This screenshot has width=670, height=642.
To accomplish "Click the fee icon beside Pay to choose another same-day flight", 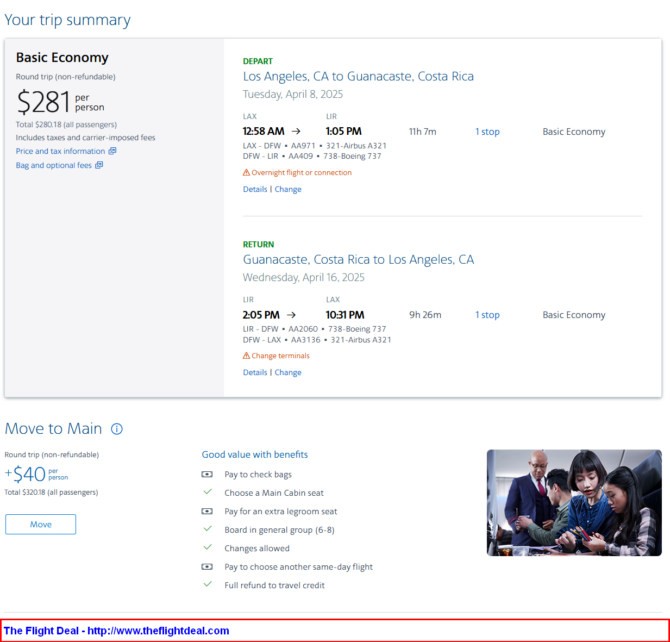I will [x=207, y=566].
